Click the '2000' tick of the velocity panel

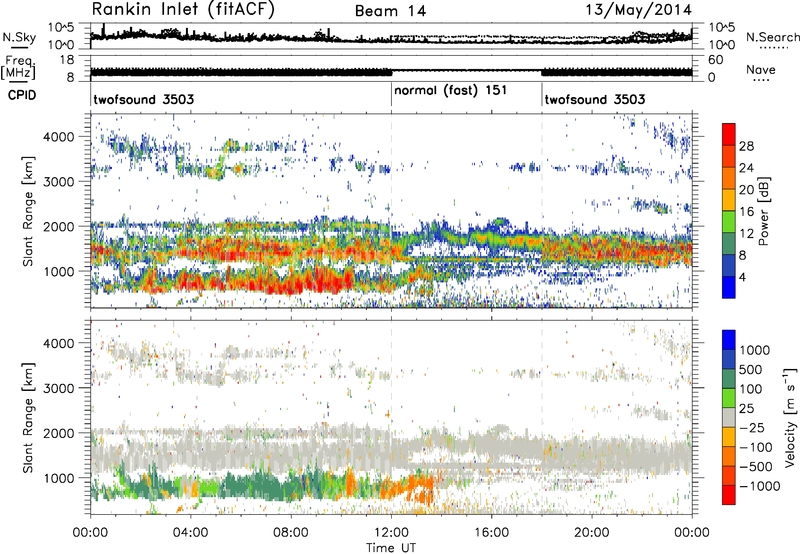click(x=59, y=433)
